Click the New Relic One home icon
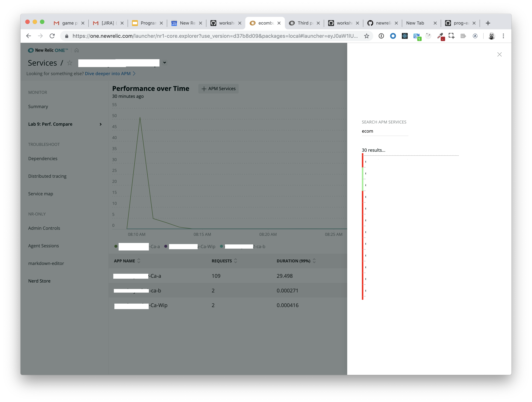This screenshot has width=532, height=402. click(76, 50)
